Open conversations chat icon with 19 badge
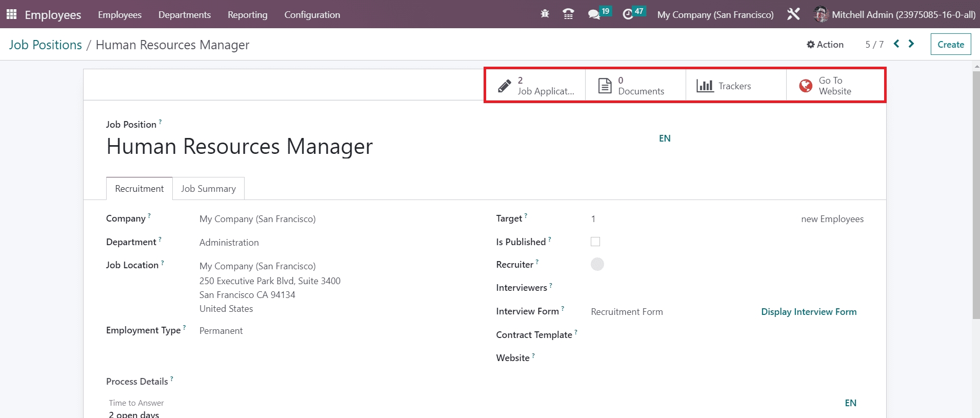 (594, 14)
